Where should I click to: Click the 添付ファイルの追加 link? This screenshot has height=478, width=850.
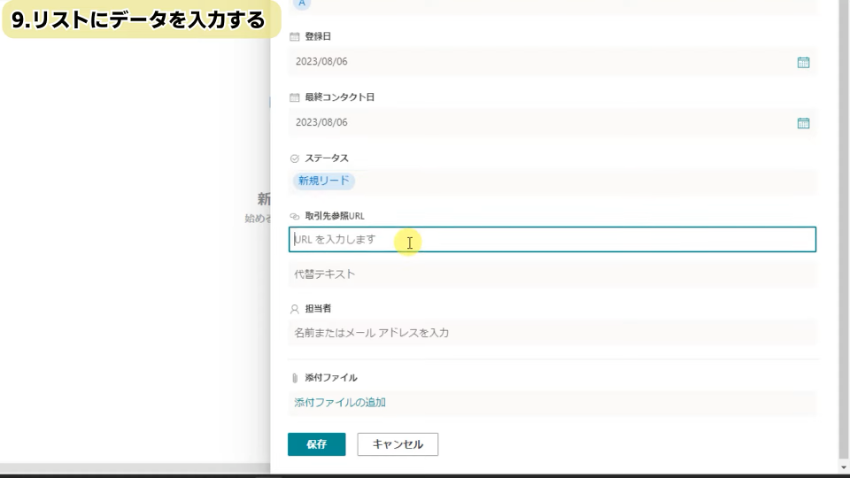point(340,403)
